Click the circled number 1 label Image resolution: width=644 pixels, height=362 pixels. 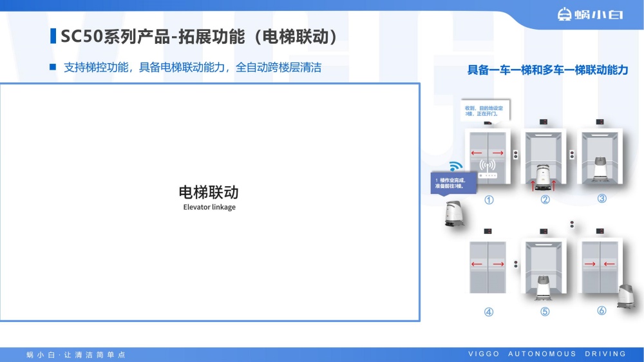pos(489,200)
